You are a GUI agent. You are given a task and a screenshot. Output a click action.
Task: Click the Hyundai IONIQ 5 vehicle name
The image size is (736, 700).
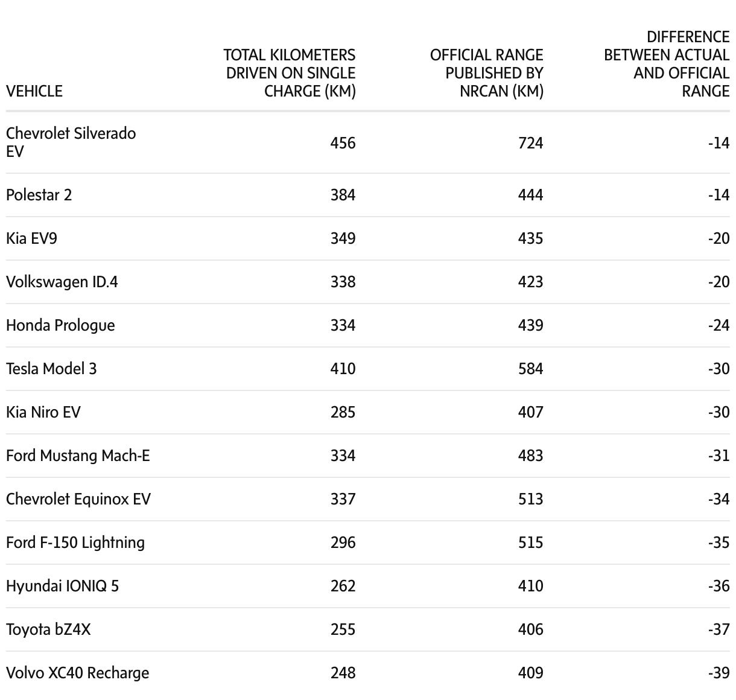[x=62, y=586]
